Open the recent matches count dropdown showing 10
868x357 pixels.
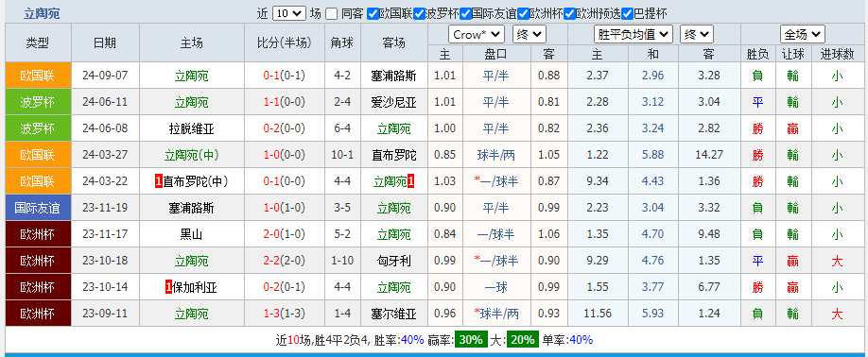289,14
